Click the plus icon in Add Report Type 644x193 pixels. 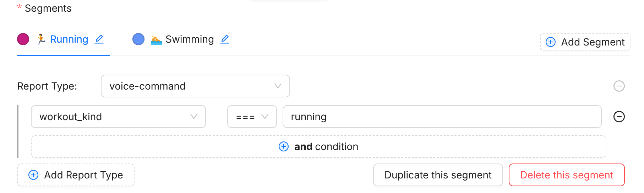click(x=33, y=175)
